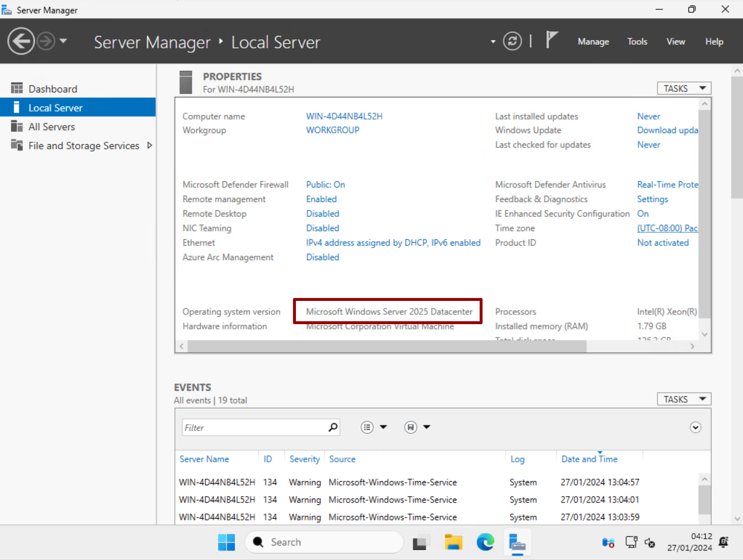Click the WORKGROUP link
The height and width of the screenshot is (560, 743).
click(333, 130)
